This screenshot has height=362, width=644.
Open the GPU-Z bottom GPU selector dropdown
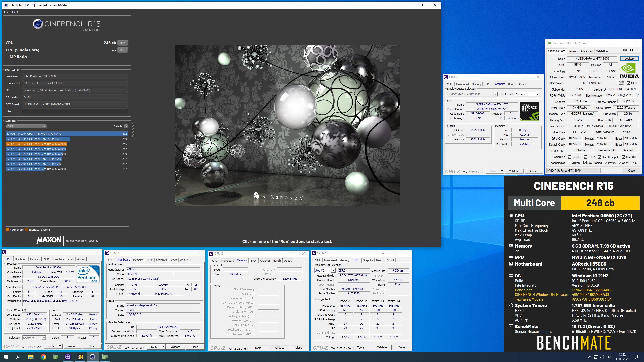point(573,171)
